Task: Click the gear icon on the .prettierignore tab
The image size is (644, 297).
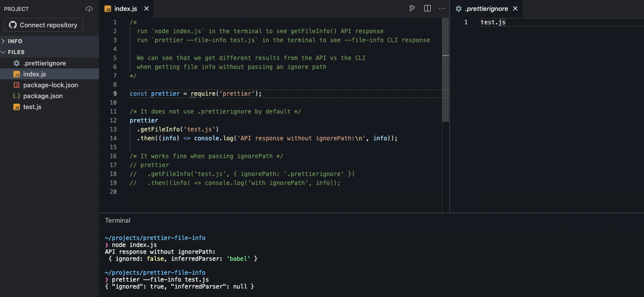Action: pos(458,8)
